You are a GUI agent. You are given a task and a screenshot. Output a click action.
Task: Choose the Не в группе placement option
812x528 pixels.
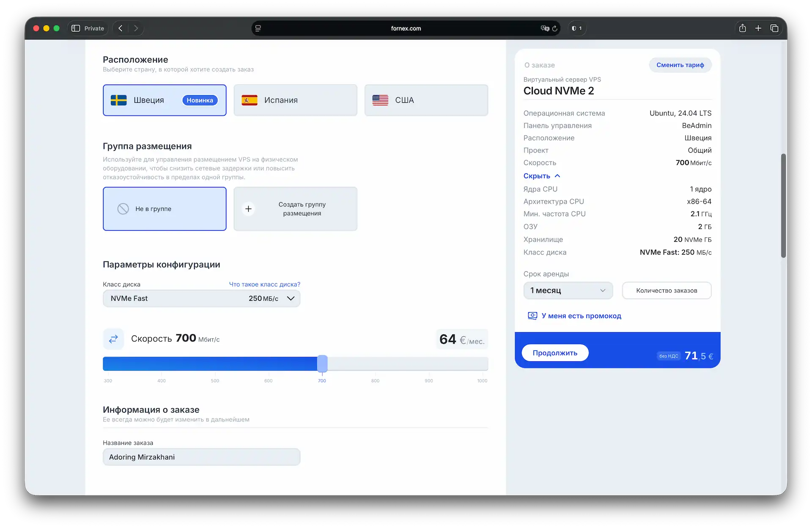click(165, 209)
